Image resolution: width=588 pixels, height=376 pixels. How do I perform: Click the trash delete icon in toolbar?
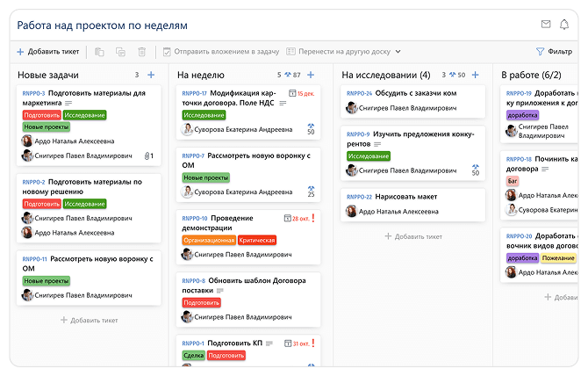(x=142, y=52)
